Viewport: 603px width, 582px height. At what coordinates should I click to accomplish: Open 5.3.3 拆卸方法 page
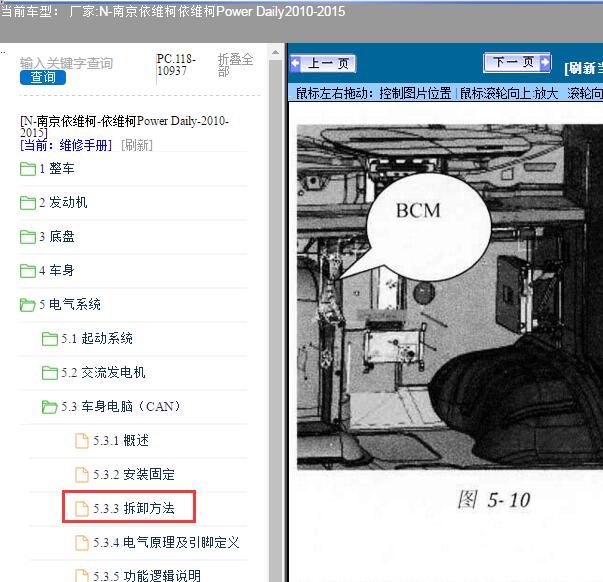(133, 508)
